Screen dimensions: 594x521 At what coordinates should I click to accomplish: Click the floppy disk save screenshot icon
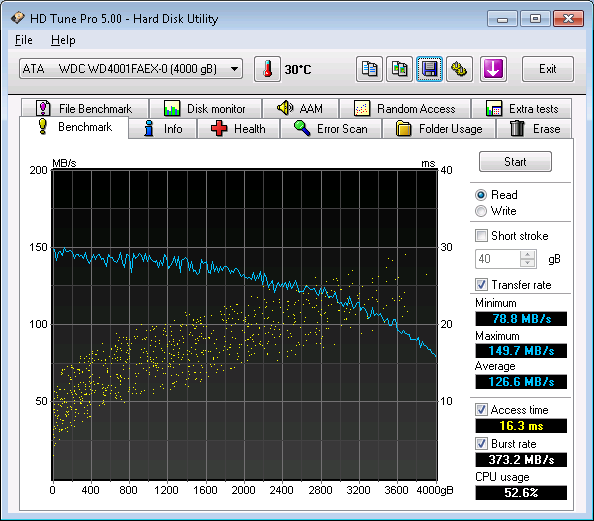click(429, 69)
